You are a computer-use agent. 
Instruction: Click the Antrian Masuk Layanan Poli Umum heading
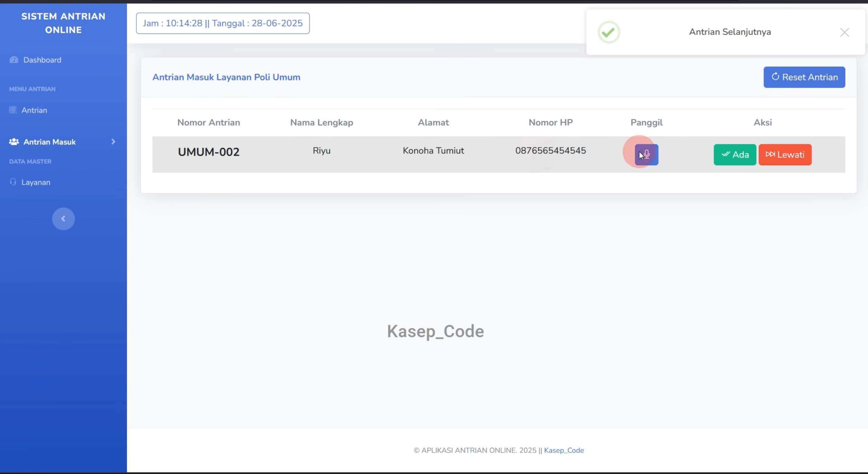pyautogui.click(x=226, y=77)
